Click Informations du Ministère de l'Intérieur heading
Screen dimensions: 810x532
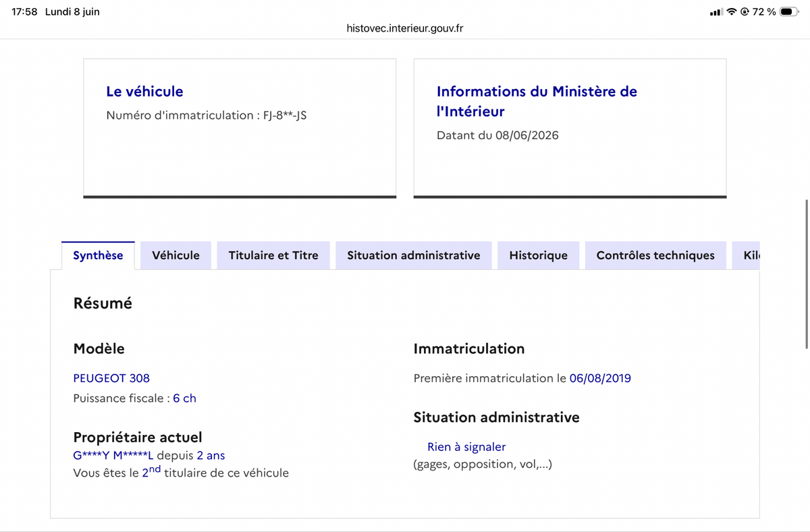(x=537, y=101)
